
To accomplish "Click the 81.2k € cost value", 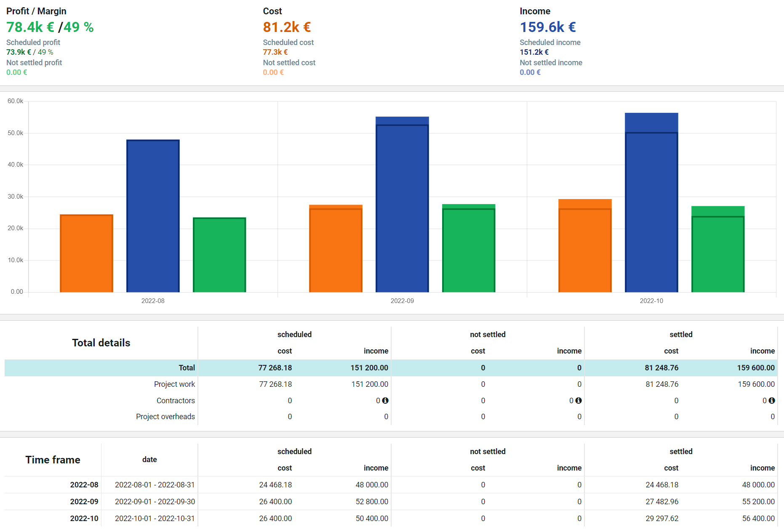I will (x=287, y=27).
